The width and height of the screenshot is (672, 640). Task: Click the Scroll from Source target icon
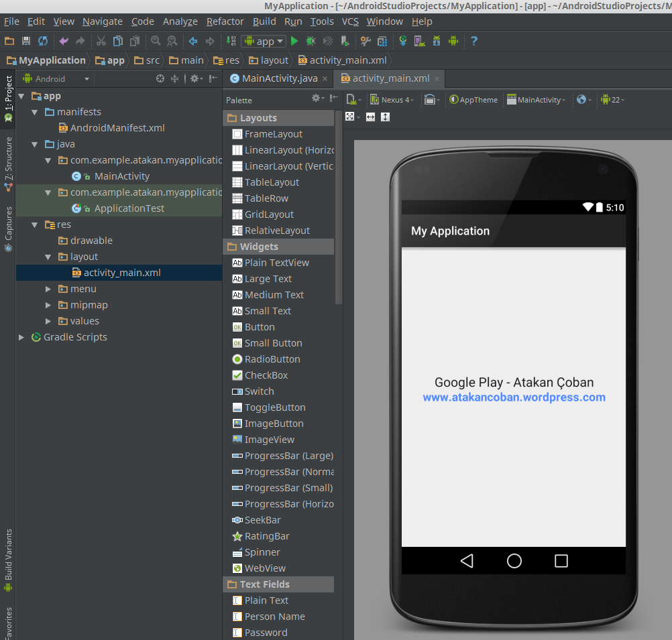pos(160,79)
